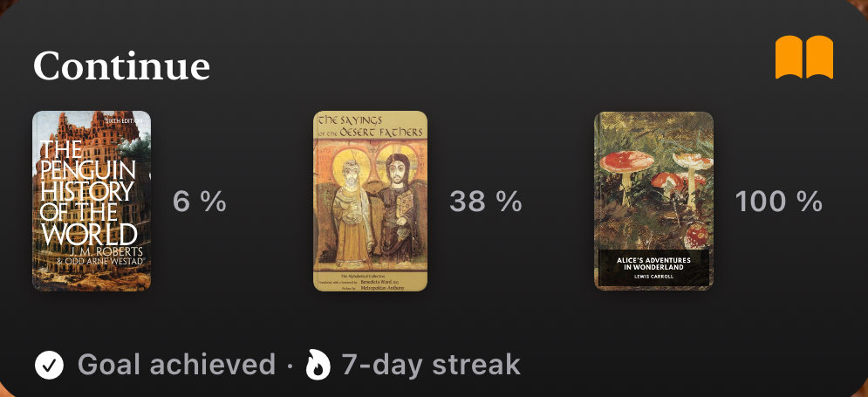The width and height of the screenshot is (868, 397).
Task: Click the large red mushroom on Alice cover
Action: 626,161
